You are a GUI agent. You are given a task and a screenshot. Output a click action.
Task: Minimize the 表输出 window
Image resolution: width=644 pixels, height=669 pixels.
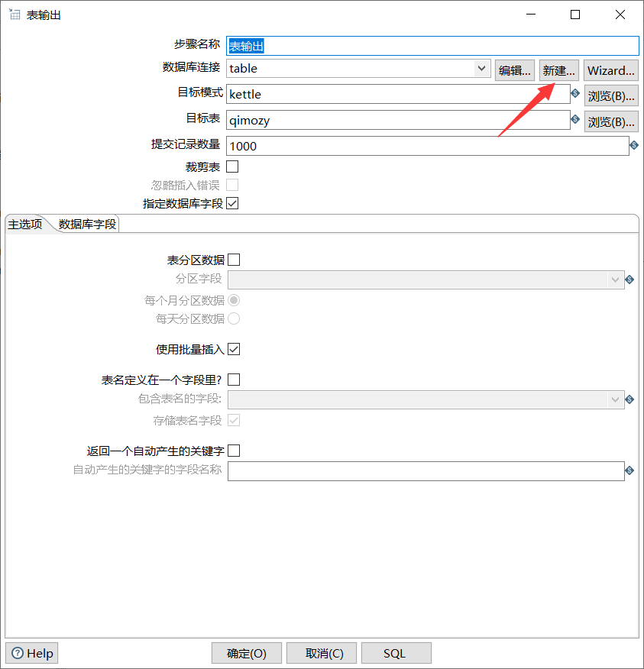[530, 15]
